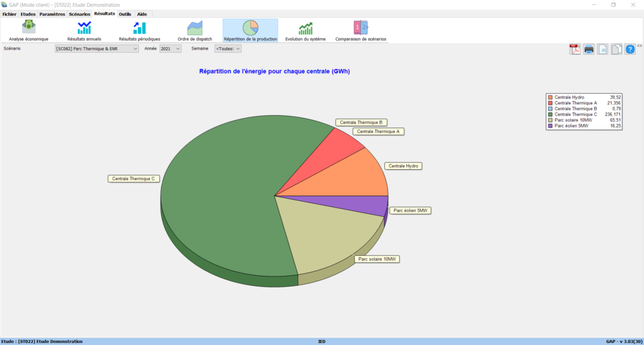644x345 pixels.
Task: Switch to the Scénarios menu tab
Action: (79, 14)
